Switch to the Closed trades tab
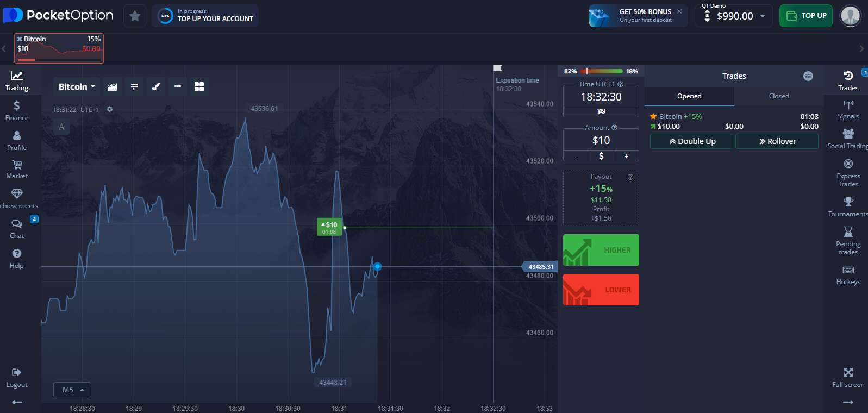 [x=779, y=96]
